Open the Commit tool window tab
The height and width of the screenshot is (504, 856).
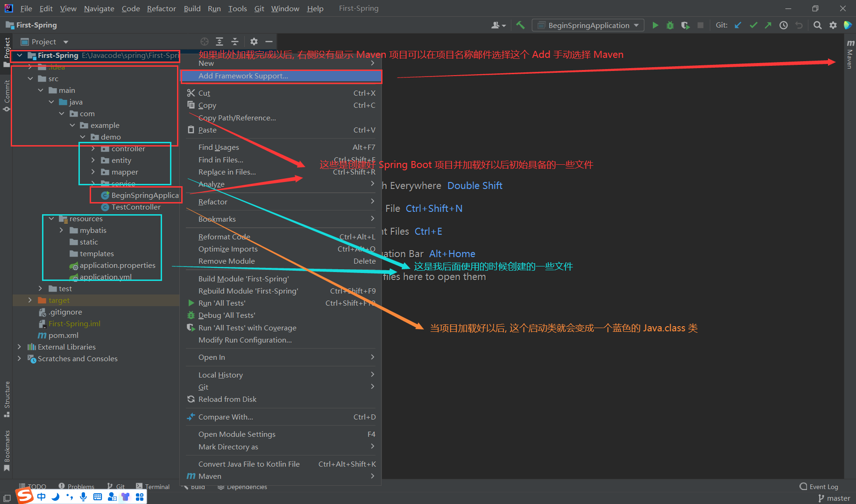point(7,96)
